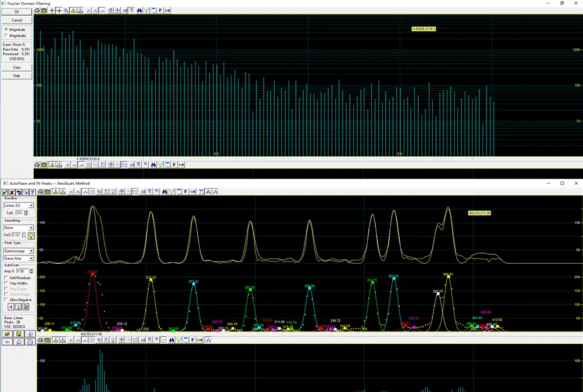Open the Smoothing 'None' dropdown
This screenshot has width=583, height=392.
[x=18, y=228]
